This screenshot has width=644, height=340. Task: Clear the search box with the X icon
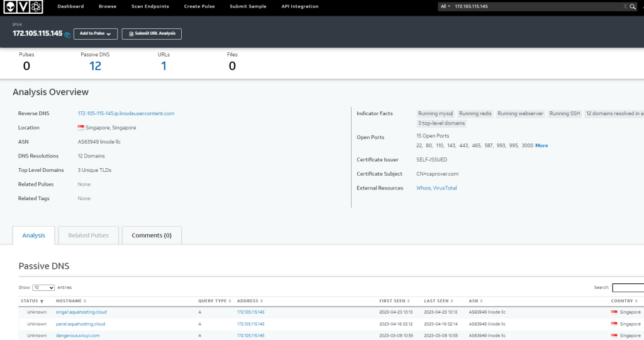(x=625, y=6)
